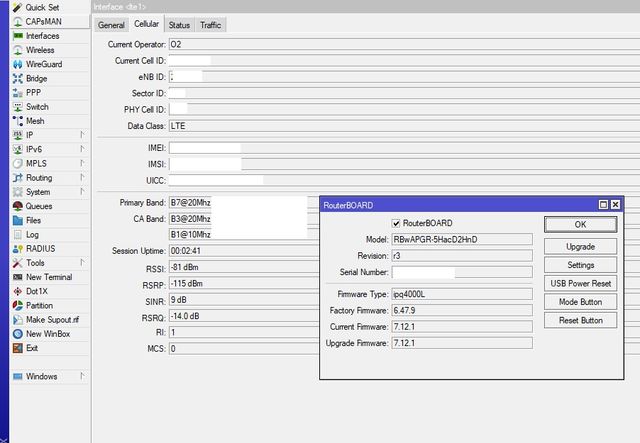The image size is (640, 443).
Task: Open New WinBox from its icon
Action: [x=18, y=334]
